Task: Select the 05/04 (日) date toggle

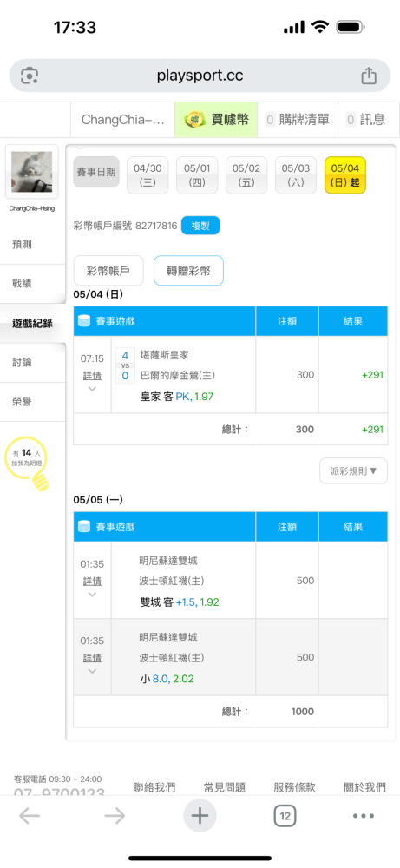Action: coord(344,175)
